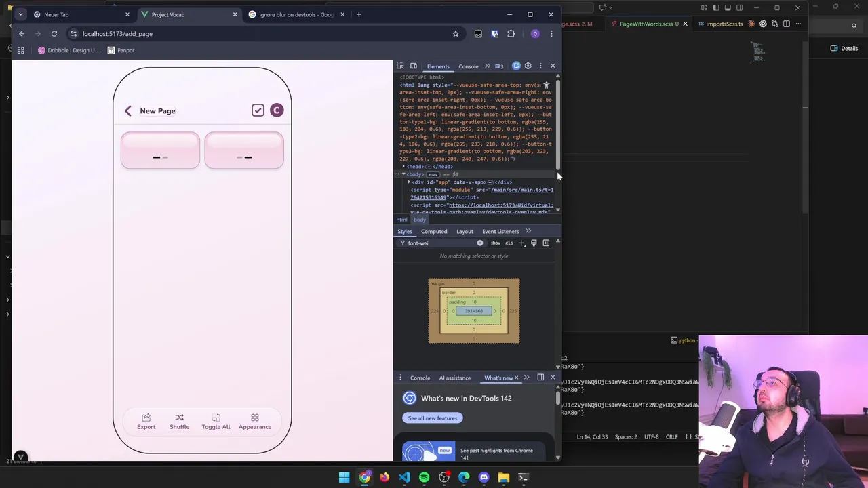The image size is (868, 488).
Task: Click the accessibility icon in Elements tree
Action: (x=547, y=86)
